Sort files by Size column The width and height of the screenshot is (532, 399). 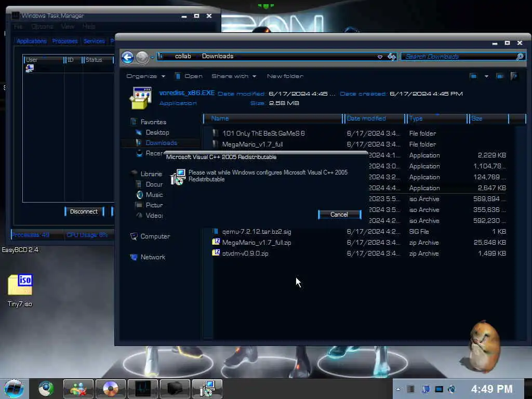488,118
